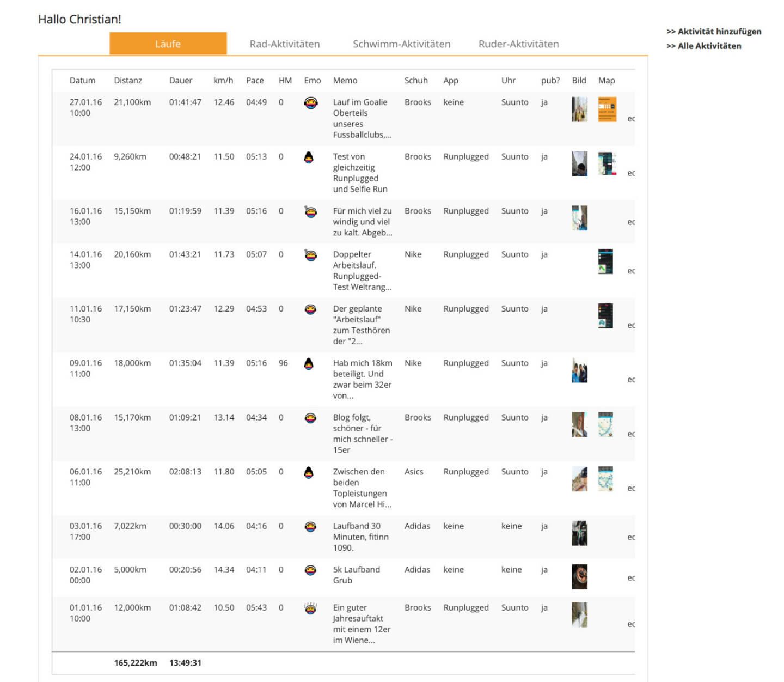Open the Schwimm-Aktivitäten tab
Image resolution: width=784 pixels, height=682 pixels.
coord(401,44)
